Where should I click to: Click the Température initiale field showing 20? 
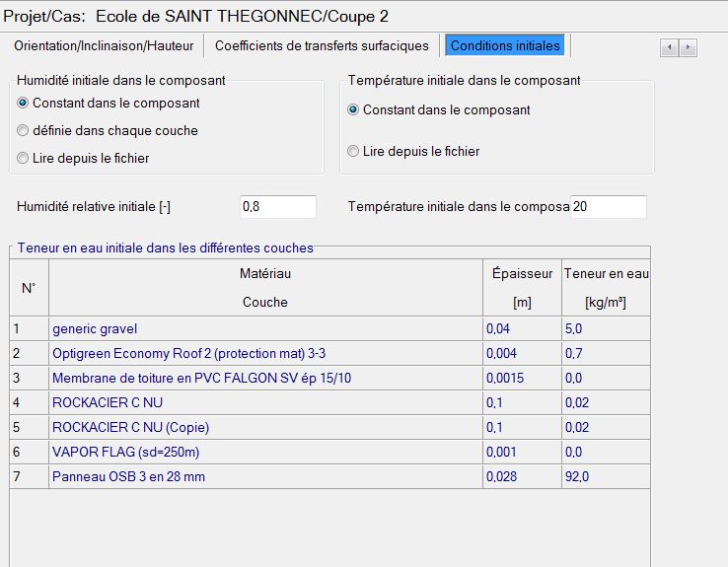point(609,206)
